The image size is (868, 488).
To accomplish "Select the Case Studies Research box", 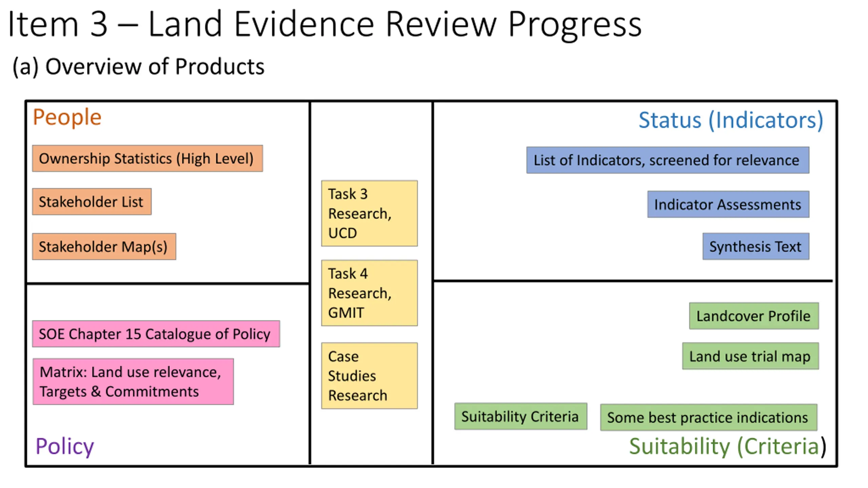I will [369, 375].
